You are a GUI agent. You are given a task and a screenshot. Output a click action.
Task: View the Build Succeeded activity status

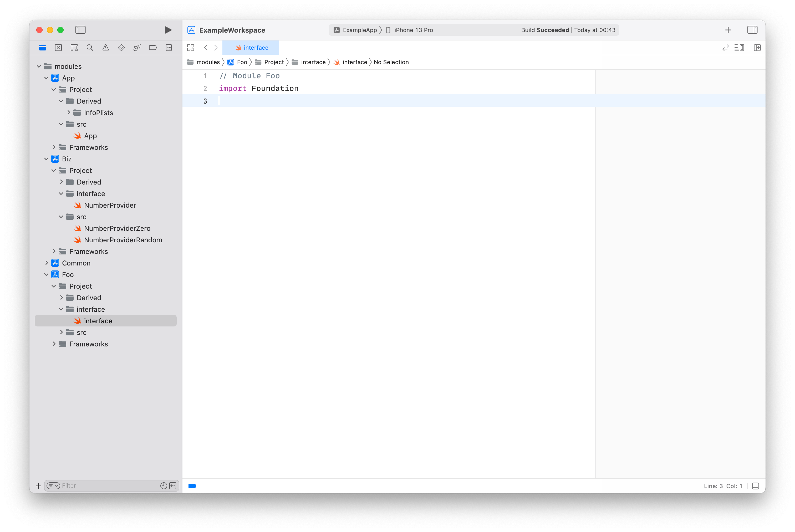click(x=568, y=30)
